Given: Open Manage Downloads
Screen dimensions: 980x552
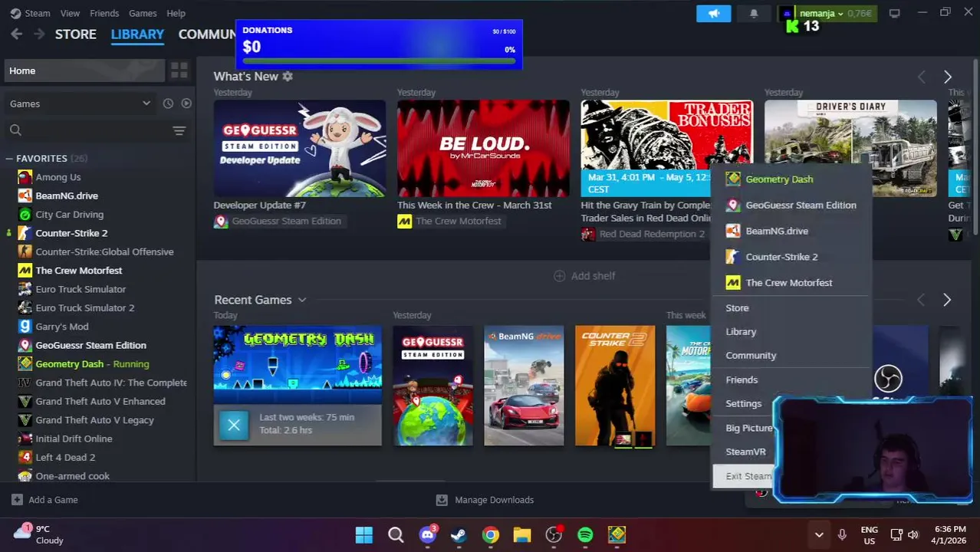Looking at the screenshot, I should click(485, 500).
